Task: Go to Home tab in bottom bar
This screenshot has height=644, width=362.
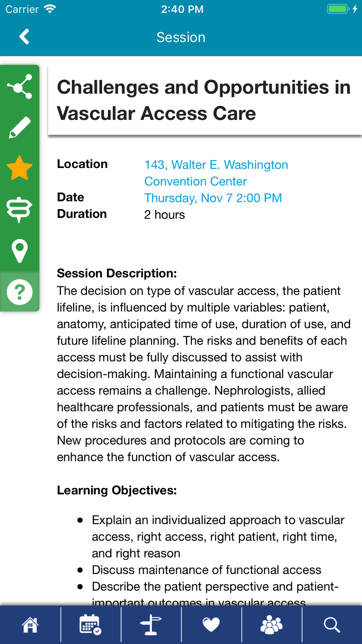Action: tap(30, 625)
